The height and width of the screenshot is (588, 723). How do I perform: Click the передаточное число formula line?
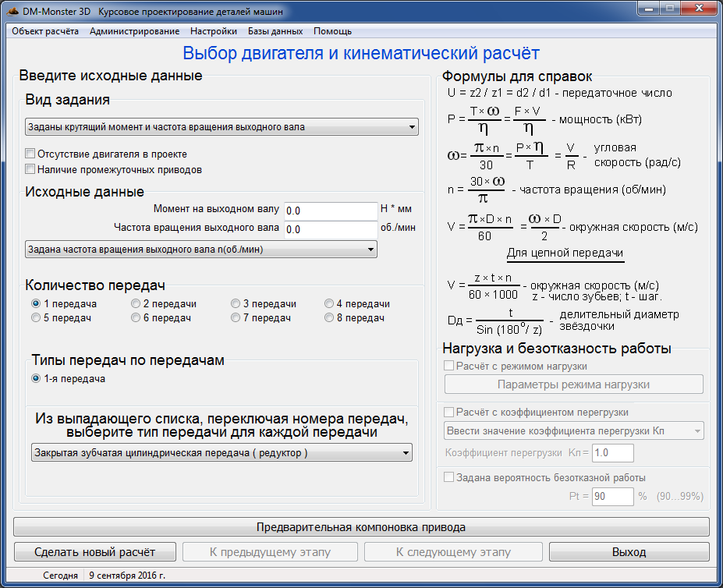559,93
